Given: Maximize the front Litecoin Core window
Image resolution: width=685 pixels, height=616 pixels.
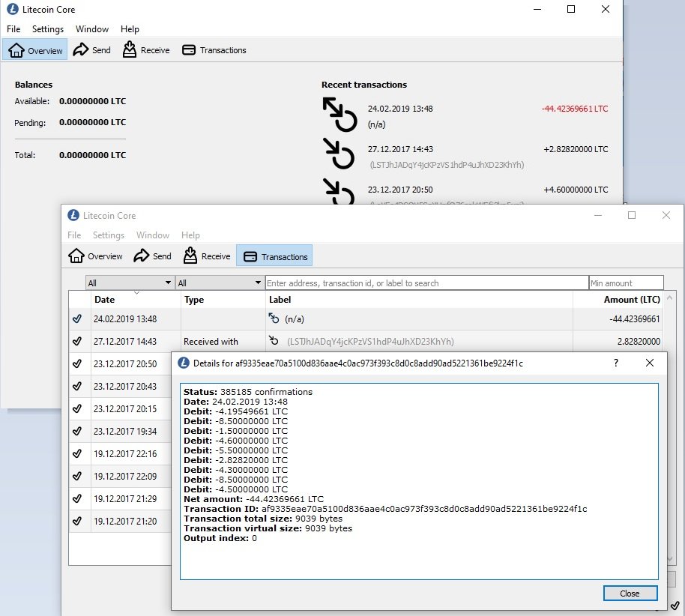Looking at the screenshot, I should (632, 215).
